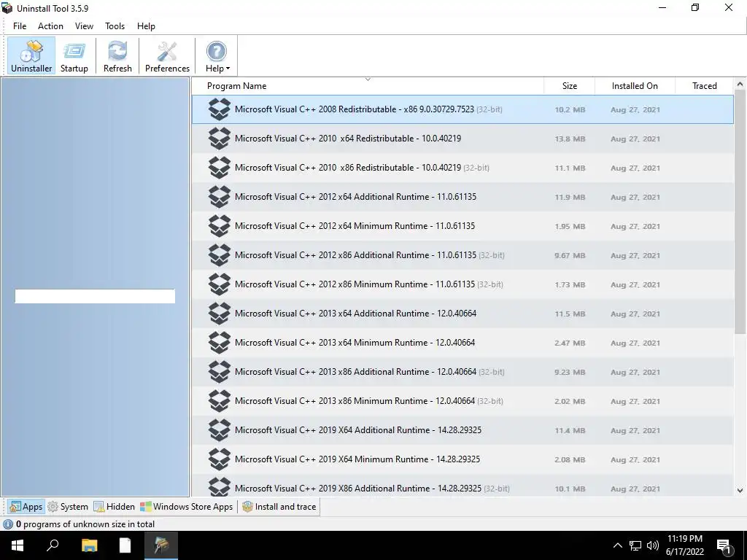Sort list by Traced column header

coord(704,86)
